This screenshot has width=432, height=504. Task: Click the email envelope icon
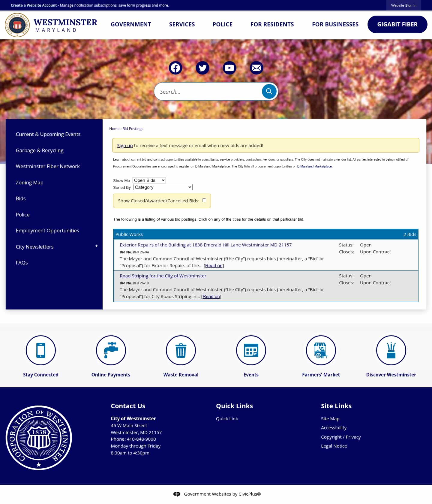[x=256, y=68]
